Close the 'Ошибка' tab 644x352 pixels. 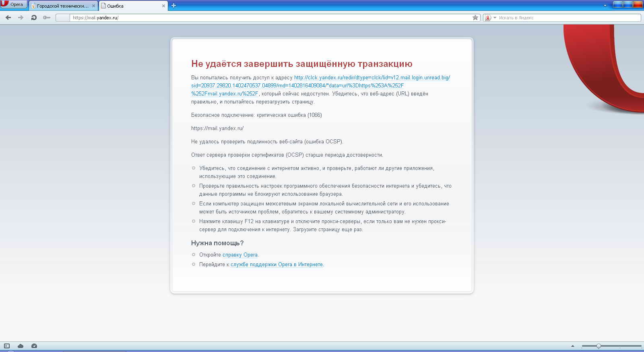[163, 6]
